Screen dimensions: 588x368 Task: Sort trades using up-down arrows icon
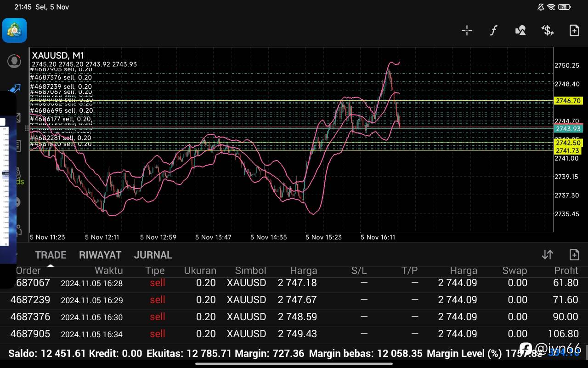547,254
